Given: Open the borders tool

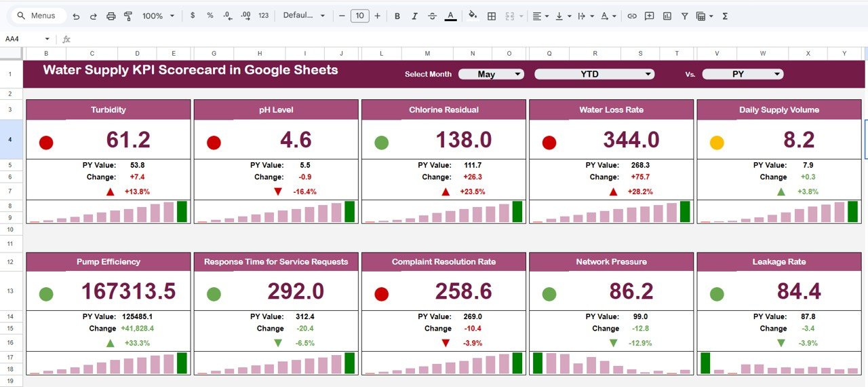Looking at the screenshot, I should click(492, 16).
